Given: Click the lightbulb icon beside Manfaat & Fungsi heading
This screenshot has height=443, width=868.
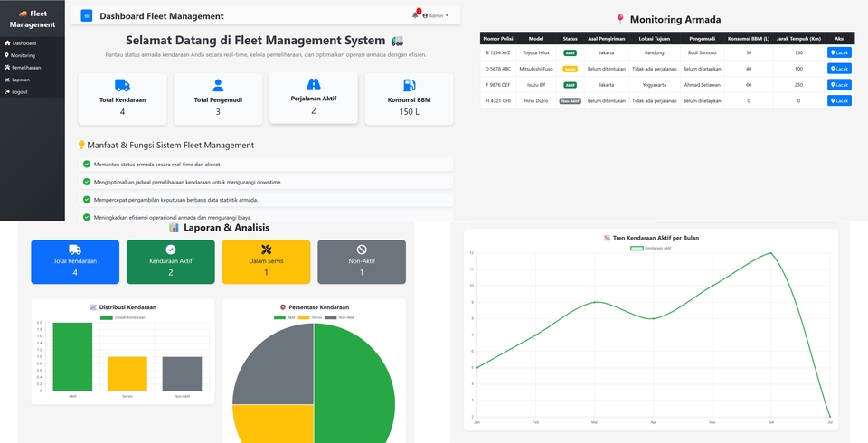Looking at the screenshot, I should click(82, 145).
